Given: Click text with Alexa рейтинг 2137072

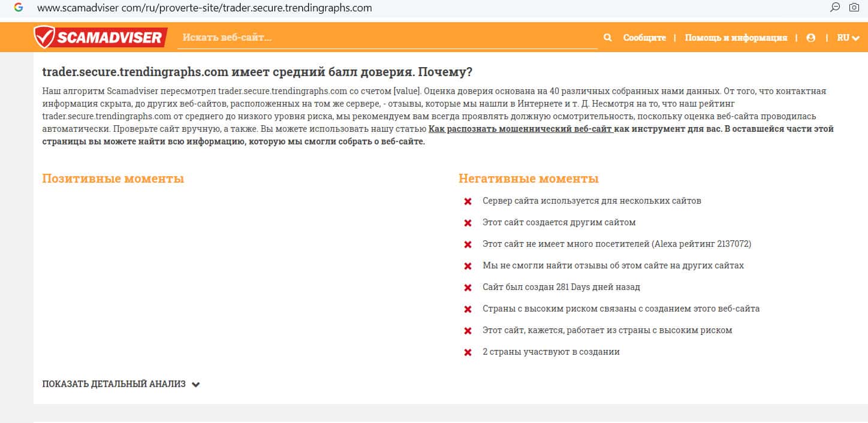Looking at the screenshot, I should [617, 244].
